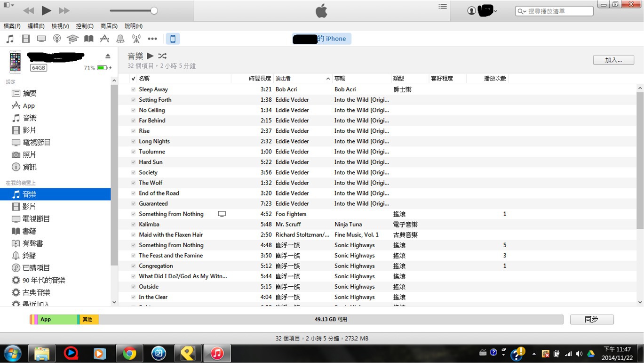
Task: Shuffle the device music list
Action: 162,56
